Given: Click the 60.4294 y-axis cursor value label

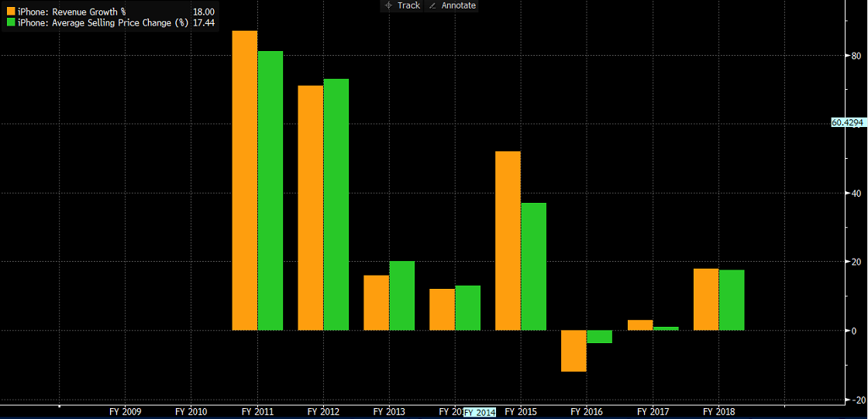Looking at the screenshot, I should pyautogui.click(x=848, y=123).
